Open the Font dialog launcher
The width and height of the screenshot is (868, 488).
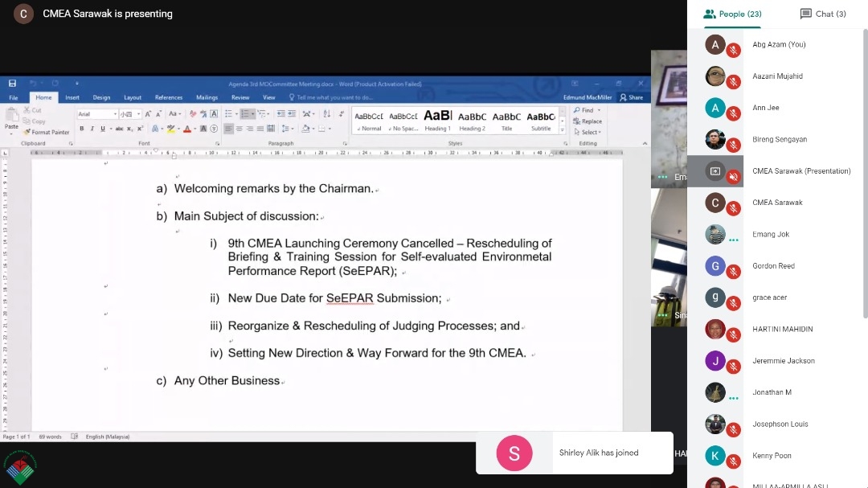pyautogui.click(x=218, y=143)
